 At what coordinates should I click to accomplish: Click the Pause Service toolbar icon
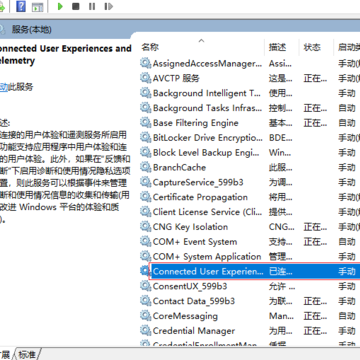[x=92, y=6]
